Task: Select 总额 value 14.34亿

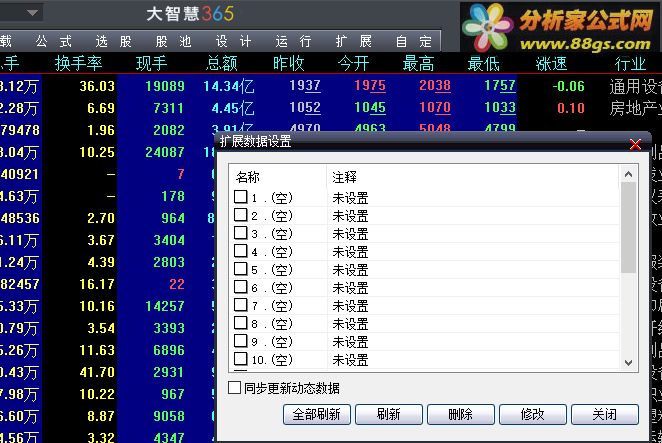Action: coord(229,86)
